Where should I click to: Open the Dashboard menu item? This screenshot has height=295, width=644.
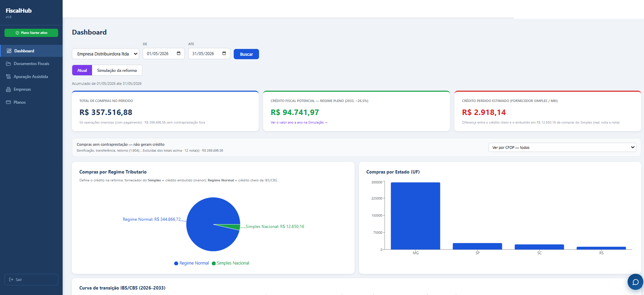(31, 51)
